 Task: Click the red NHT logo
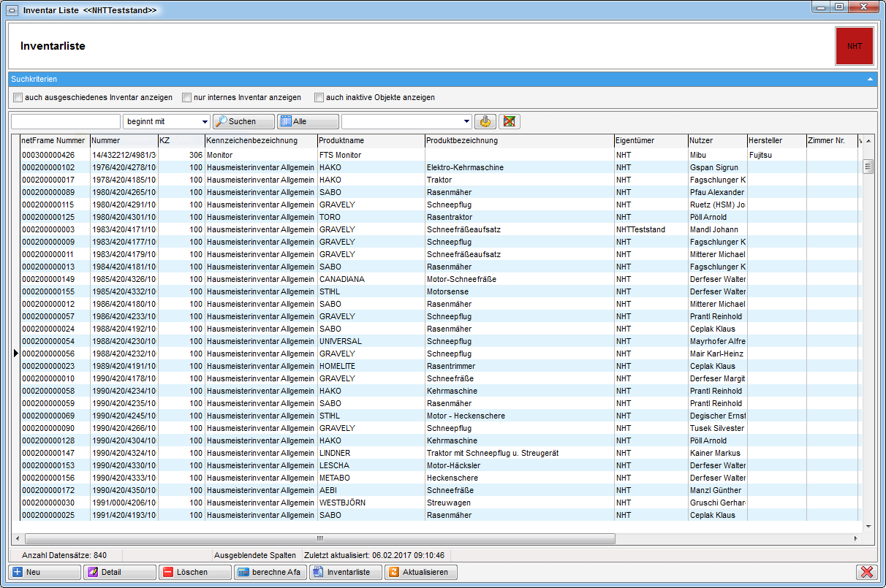[854, 46]
